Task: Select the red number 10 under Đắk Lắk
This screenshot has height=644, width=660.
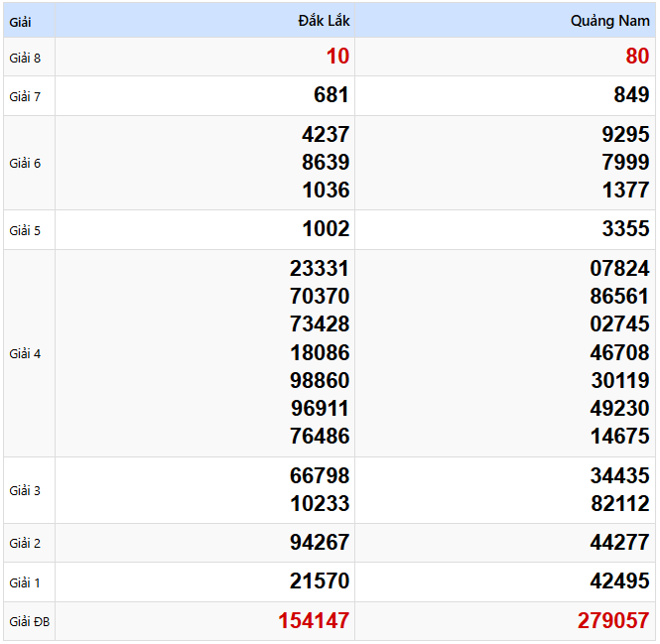Action: pyautogui.click(x=337, y=57)
